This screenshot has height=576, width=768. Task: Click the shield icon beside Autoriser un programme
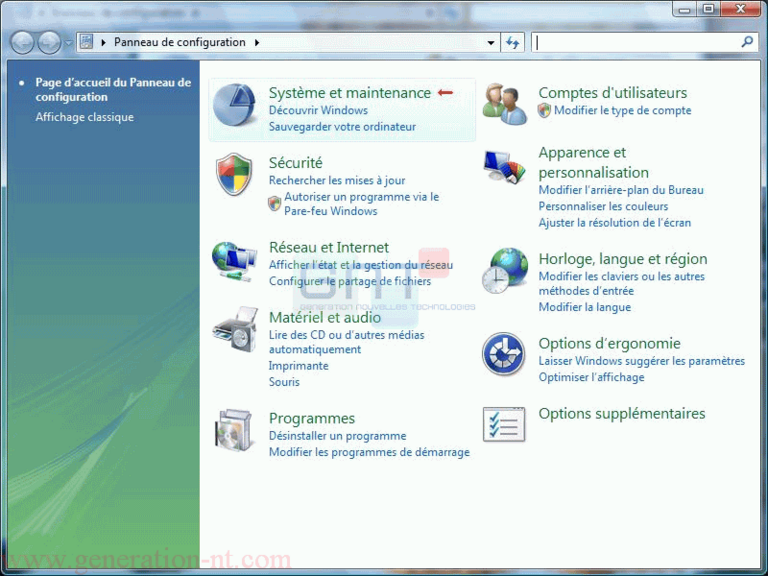tap(275, 203)
